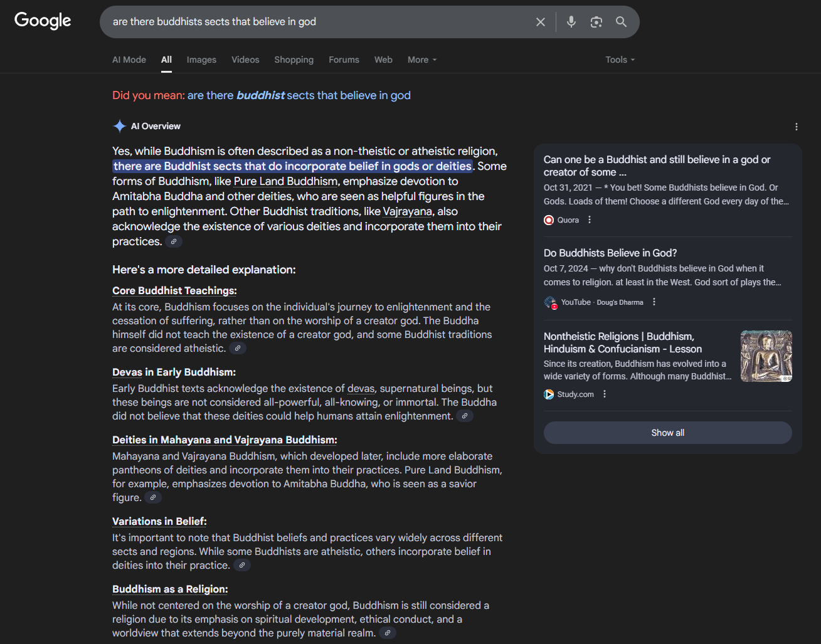Switch to the AI Mode tab
The width and height of the screenshot is (821, 644).
(129, 60)
